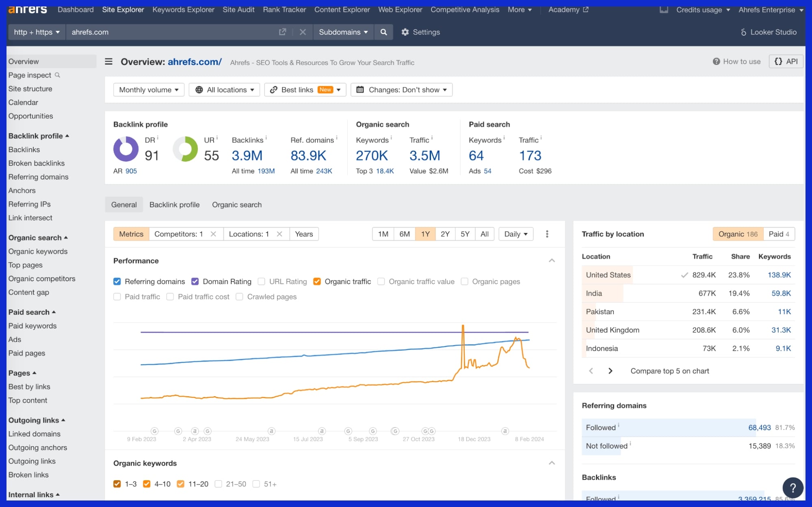Clear the ahrefs.com search field

303,32
